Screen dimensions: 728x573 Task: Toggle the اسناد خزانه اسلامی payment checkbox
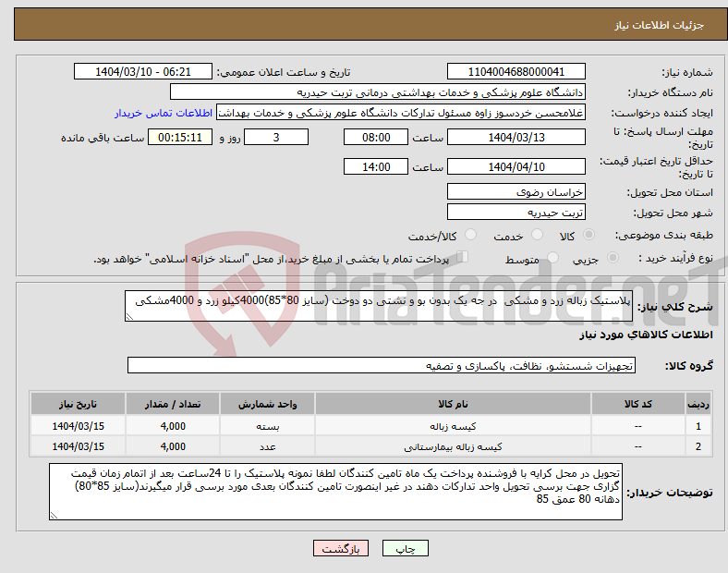click(463, 257)
